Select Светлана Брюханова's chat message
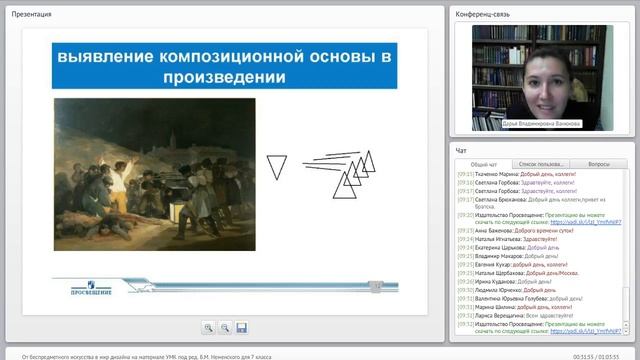Image resolution: width=640 pixels, height=360 pixels. tap(531, 203)
